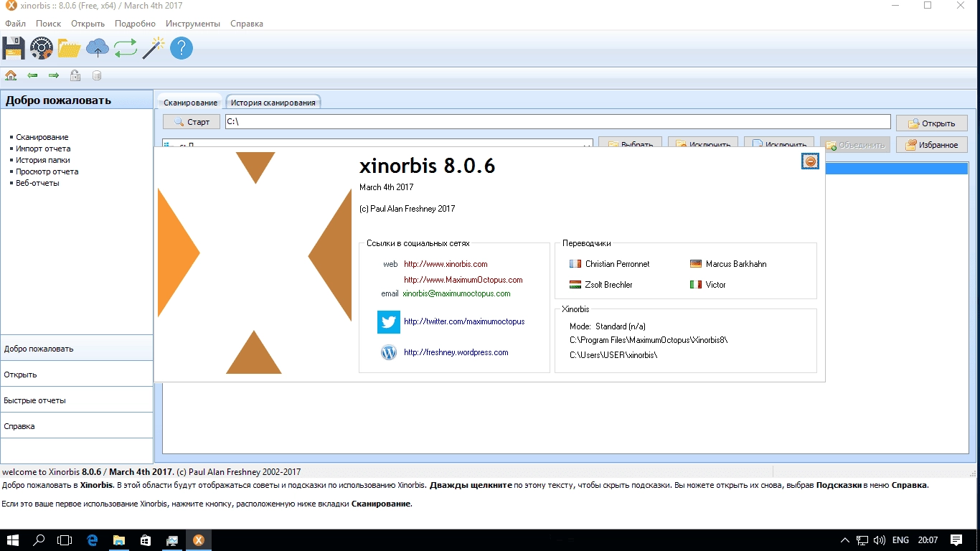Click the Исключить button with file icon
The image size is (980, 551).
pyautogui.click(x=779, y=143)
